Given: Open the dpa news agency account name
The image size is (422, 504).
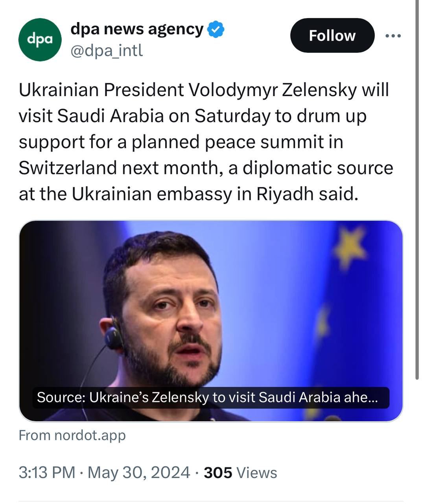Looking at the screenshot, I should [137, 29].
